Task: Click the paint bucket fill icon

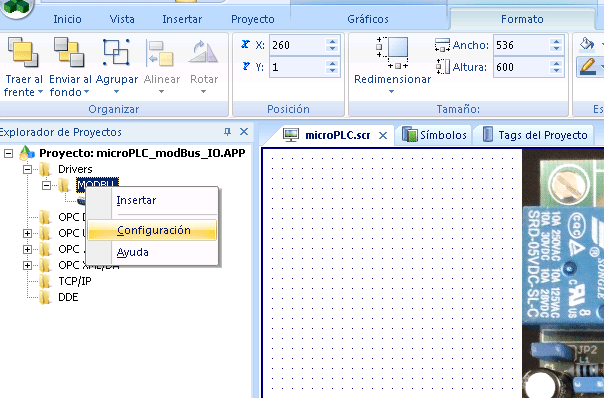Action: tap(587, 44)
